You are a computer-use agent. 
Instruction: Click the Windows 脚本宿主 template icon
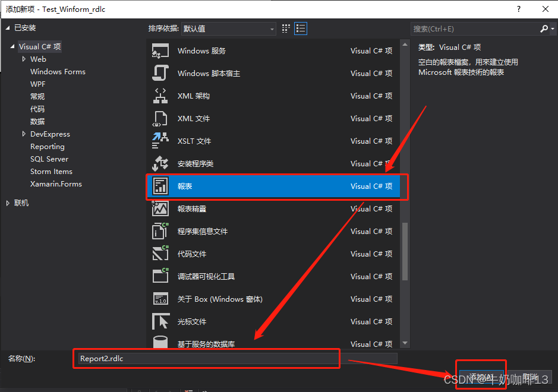pyautogui.click(x=160, y=73)
